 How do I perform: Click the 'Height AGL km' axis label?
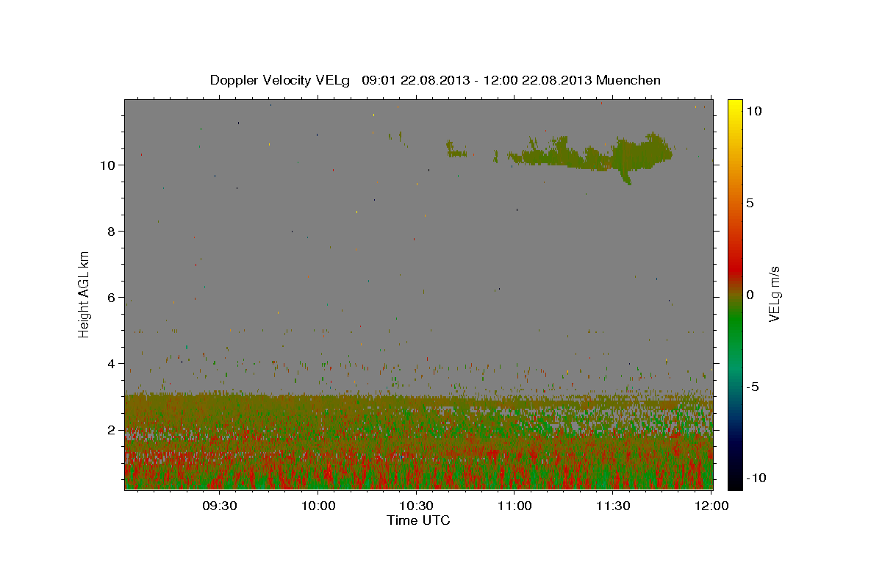[x=85, y=294]
